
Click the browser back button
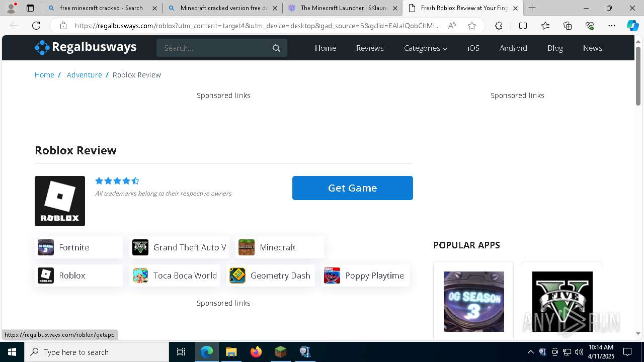14,26
